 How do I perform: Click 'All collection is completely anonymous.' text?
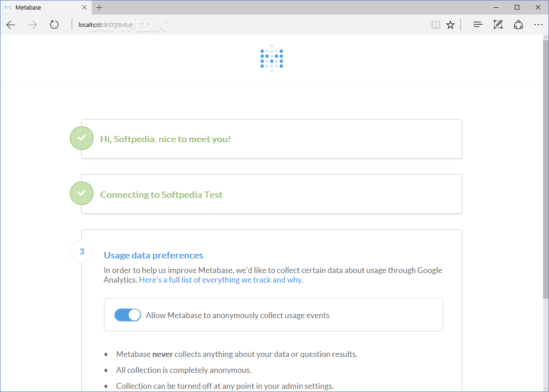tap(184, 370)
